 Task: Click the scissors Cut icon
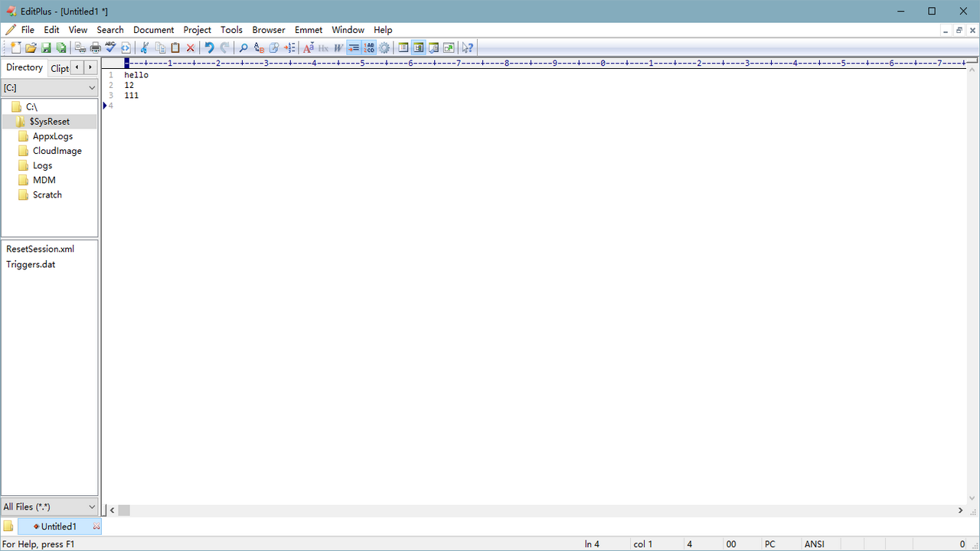click(x=144, y=47)
